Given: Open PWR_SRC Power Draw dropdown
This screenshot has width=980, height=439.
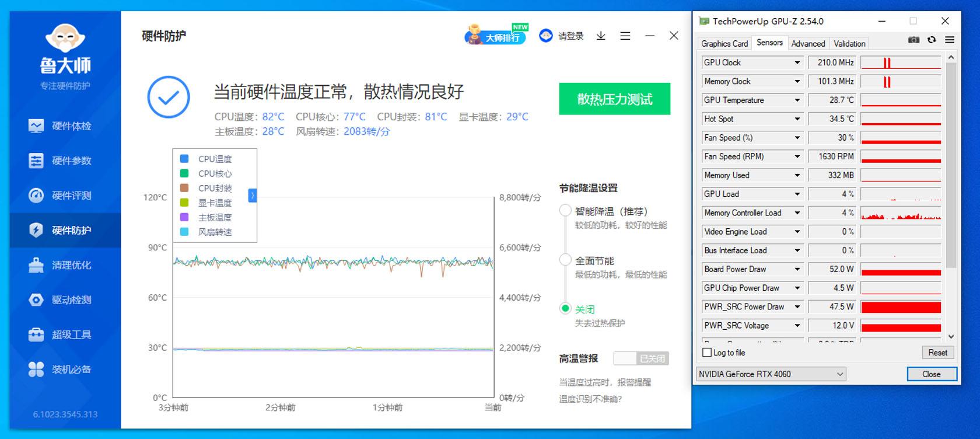Looking at the screenshot, I should (797, 306).
